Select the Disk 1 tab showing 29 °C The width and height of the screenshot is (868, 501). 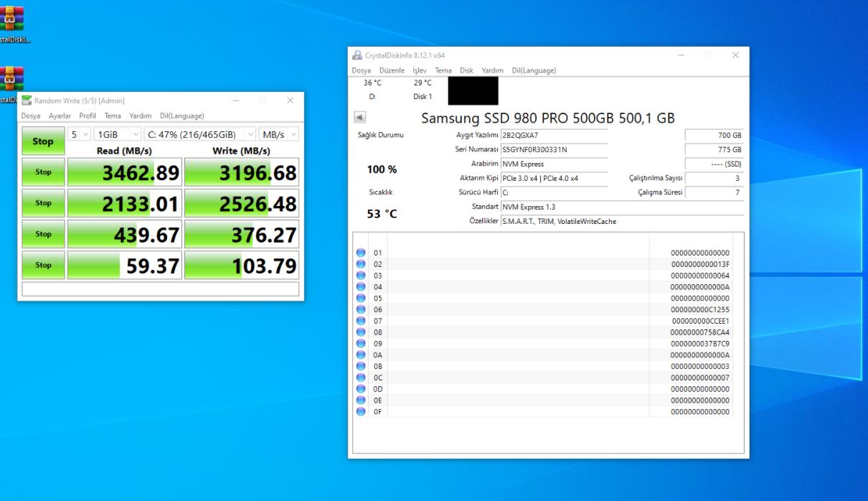click(423, 89)
